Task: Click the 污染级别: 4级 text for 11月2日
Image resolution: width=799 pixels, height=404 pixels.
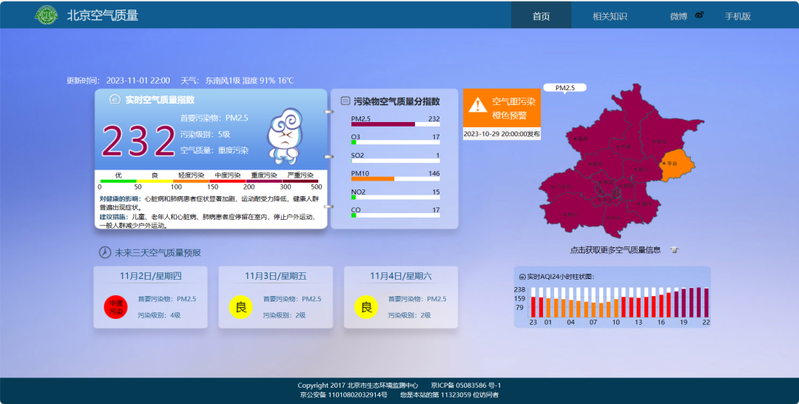Action: pyautogui.click(x=159, y=315)
